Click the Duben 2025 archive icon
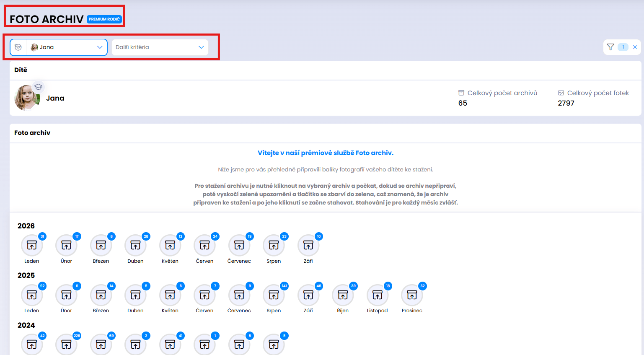The image size is (644, 355). (x=135, y=295)
